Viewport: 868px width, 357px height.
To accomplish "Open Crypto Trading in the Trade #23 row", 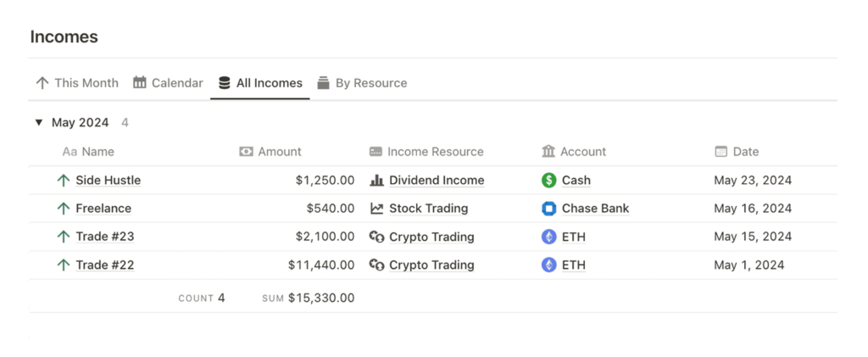I will pos(431,237).
